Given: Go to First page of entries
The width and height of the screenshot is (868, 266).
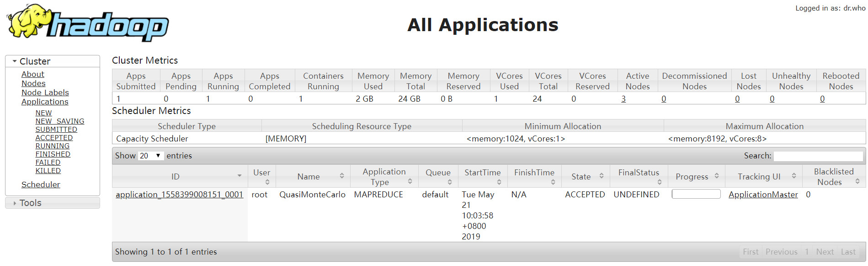Looking at the screenshot, I should pyautogui.click(x=751, y=252).
